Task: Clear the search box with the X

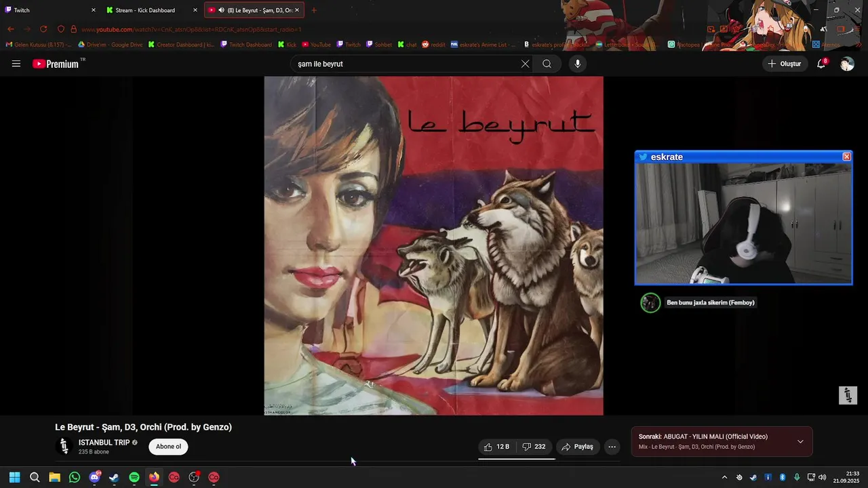Action: point(525,64)
